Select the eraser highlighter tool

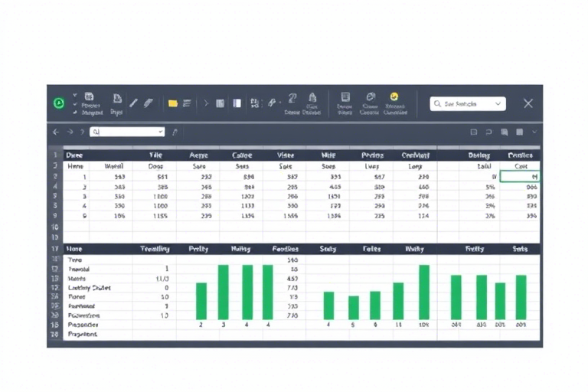pyautogui.click(x=149, y=103)
